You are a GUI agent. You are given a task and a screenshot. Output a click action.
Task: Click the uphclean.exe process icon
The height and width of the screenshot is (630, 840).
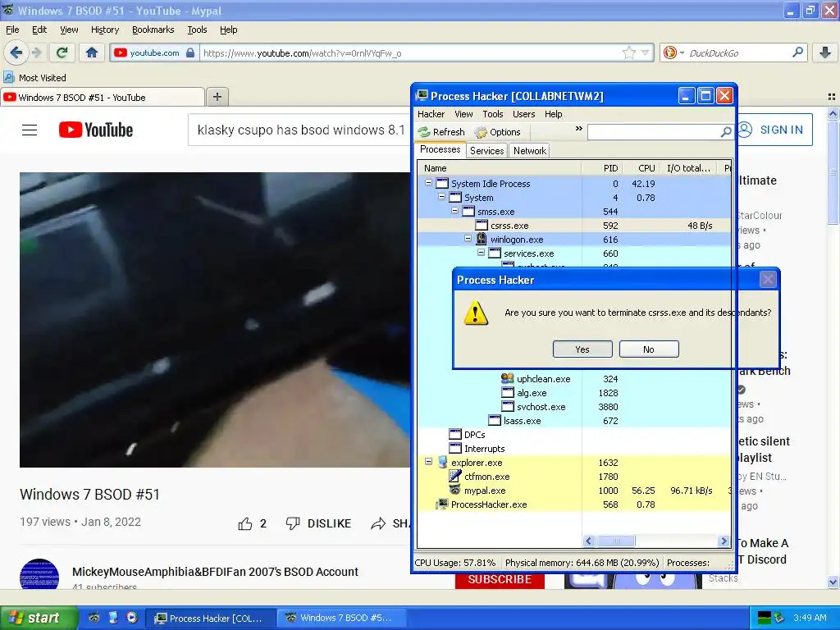(507, 378)
